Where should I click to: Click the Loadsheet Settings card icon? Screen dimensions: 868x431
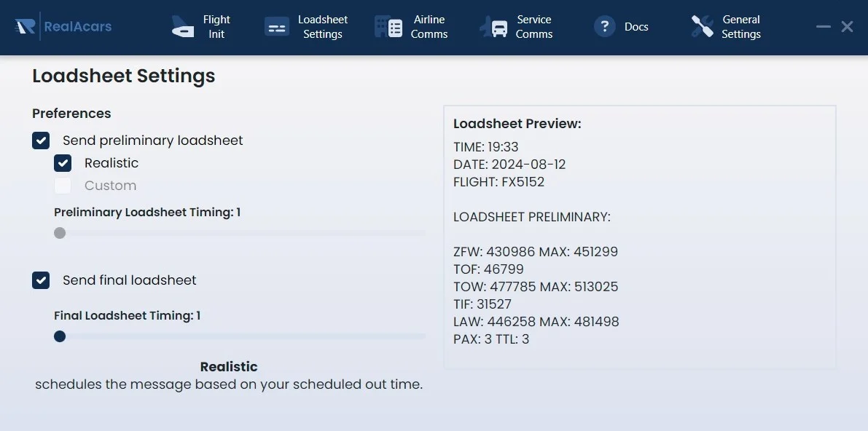click(277, 27)
